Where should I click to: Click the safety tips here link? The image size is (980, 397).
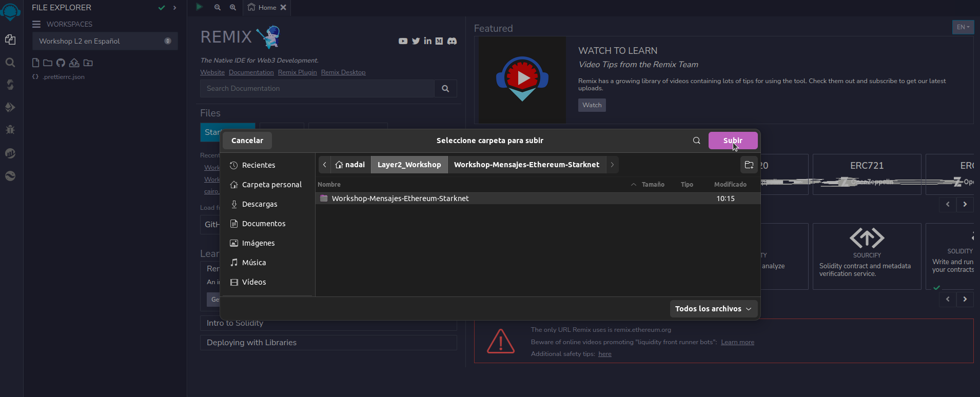(605, 354)
